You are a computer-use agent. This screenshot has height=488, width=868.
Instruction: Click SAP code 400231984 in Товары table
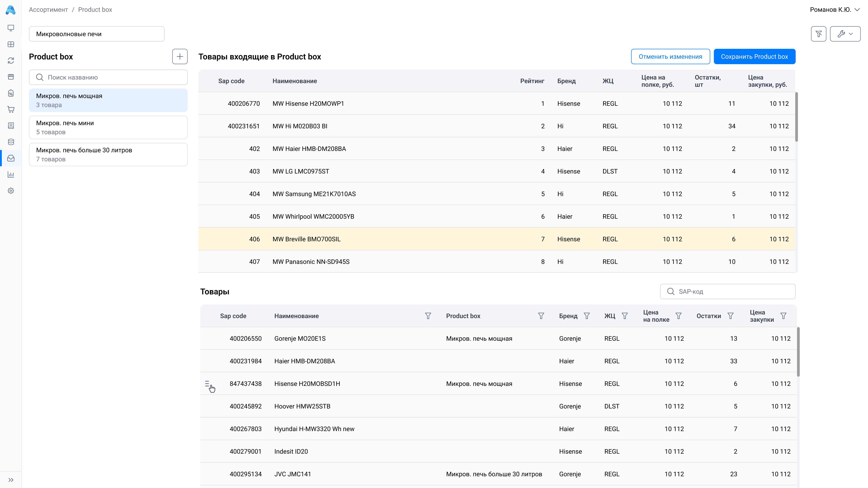coord(246,361)
